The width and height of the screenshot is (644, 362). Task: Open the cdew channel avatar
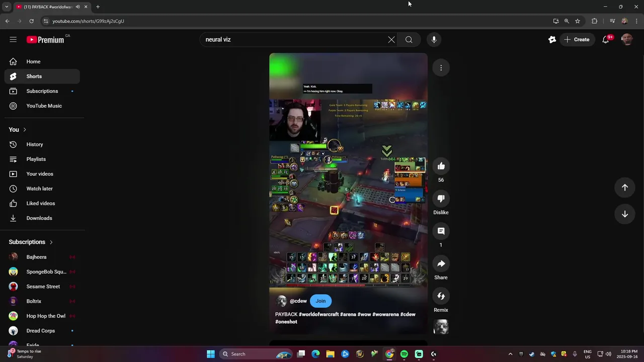tap(282, 301)
